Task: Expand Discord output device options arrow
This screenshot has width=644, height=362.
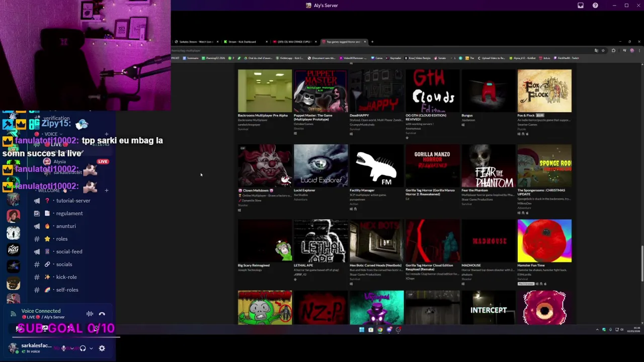Action: pyautogui.click(x=91, y=348)
